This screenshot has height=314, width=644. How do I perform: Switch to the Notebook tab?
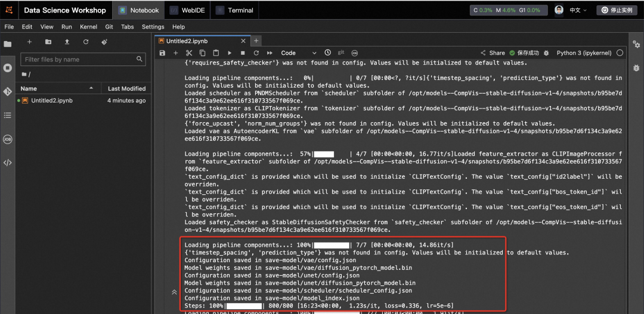pyautogui.click(x=138, y=10)
